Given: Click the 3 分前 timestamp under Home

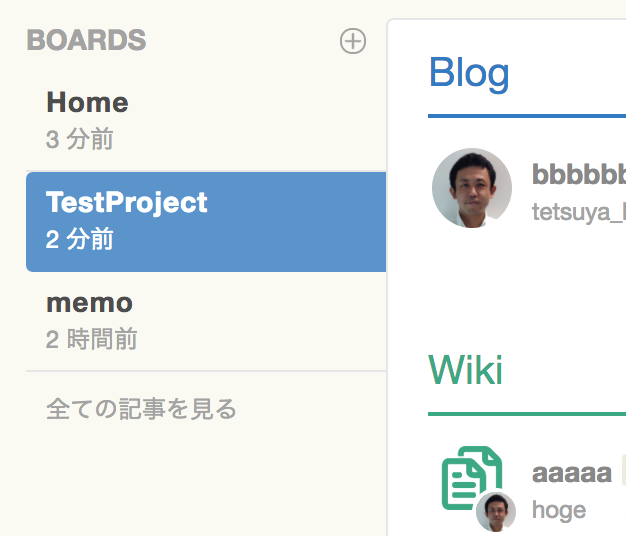Looking at the screenshot, I should [x=79, y=139].
